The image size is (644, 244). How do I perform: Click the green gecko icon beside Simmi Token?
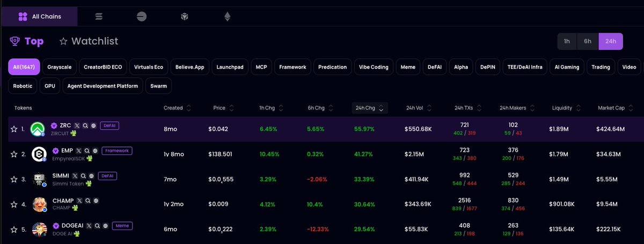pyautogui.click(x=89, y=183)
